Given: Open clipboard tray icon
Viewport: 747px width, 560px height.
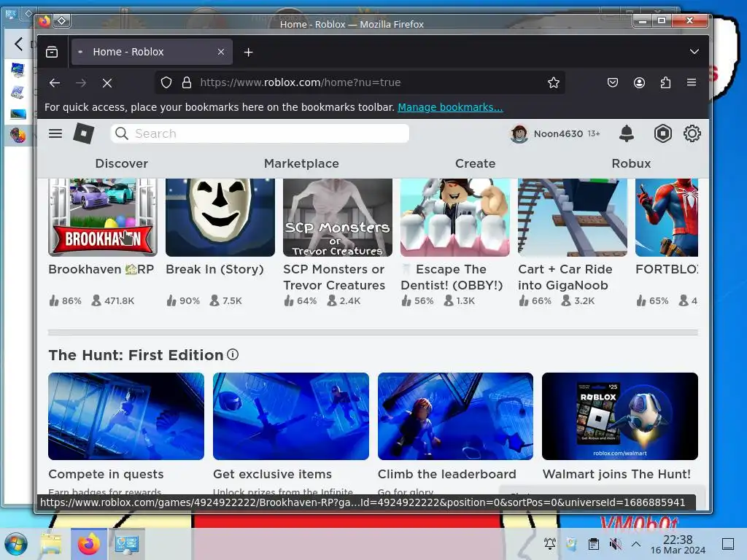Looking at the screenshot, I should coord(594,543).
